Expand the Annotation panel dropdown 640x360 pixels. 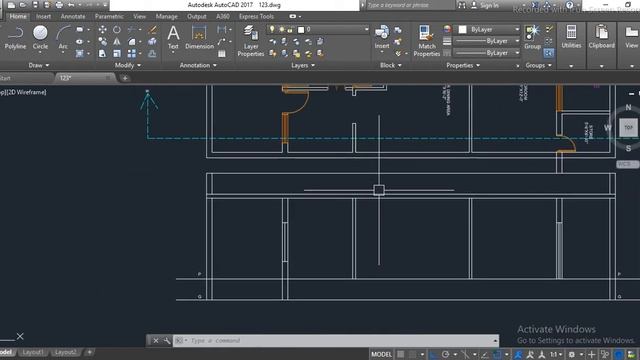(x=198, y=65)
